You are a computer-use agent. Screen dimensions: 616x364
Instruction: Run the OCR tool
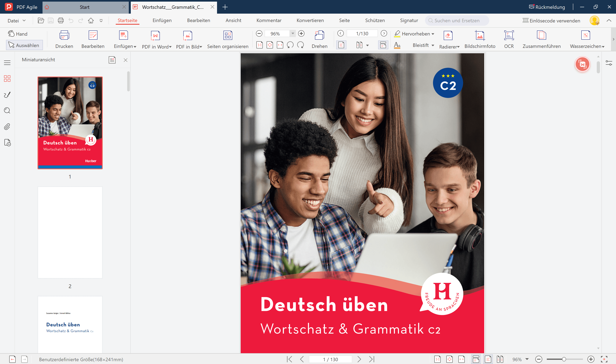pos(509,39)
